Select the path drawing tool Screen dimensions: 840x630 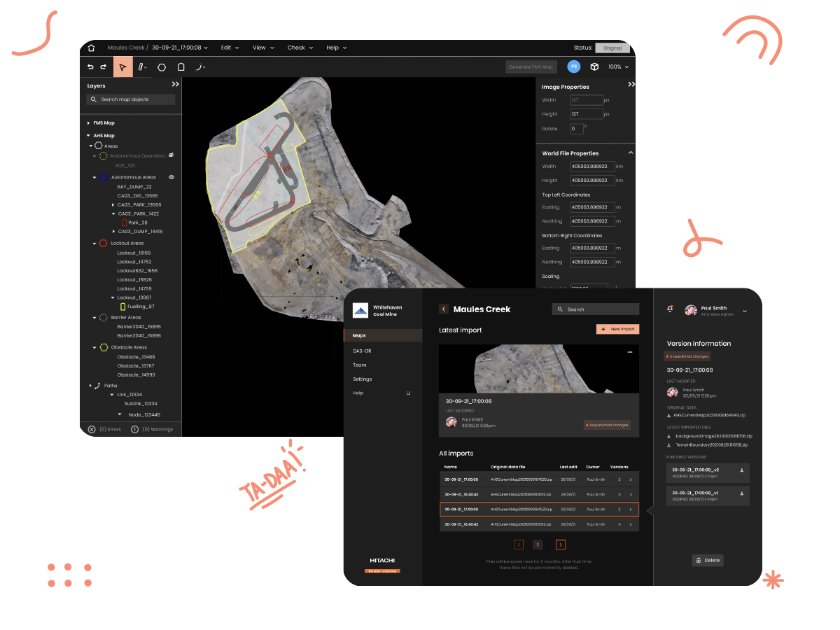140,67
